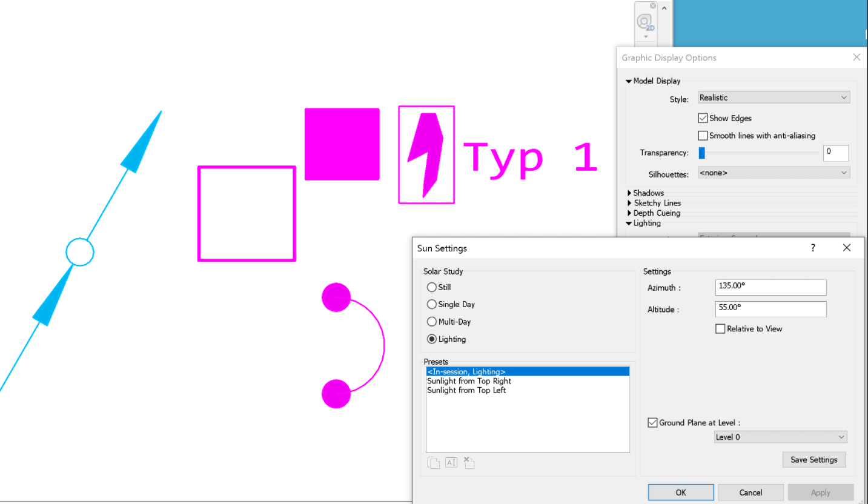The width and height of the screenshot is (868, 504).
Task: Click the Azimuth input field
Action: pos(770,287)
